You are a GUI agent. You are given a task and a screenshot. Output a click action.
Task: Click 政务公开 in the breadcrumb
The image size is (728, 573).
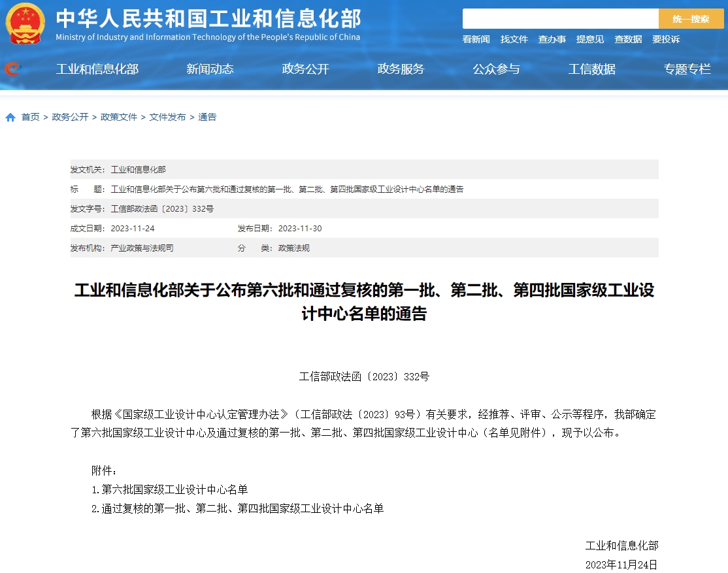click(x=70, y=117)
